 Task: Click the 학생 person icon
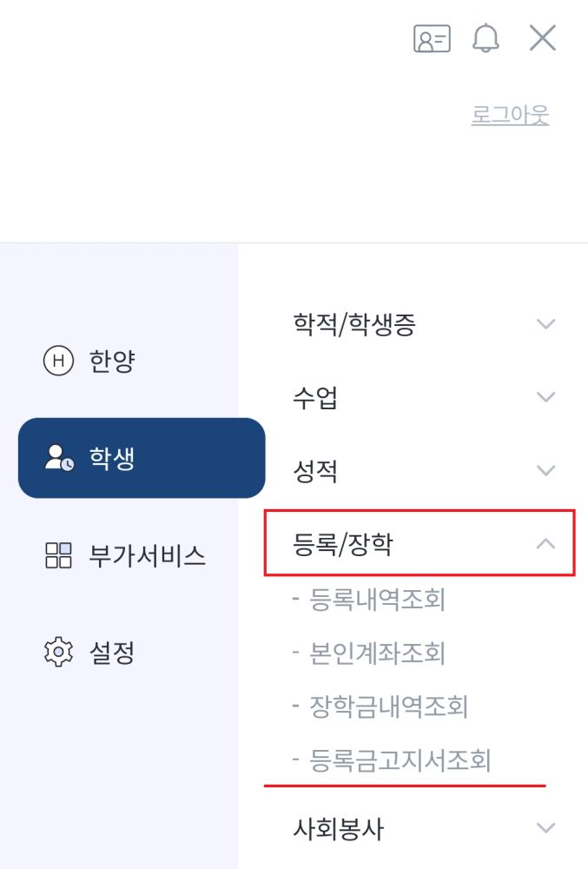coord(59,458)
